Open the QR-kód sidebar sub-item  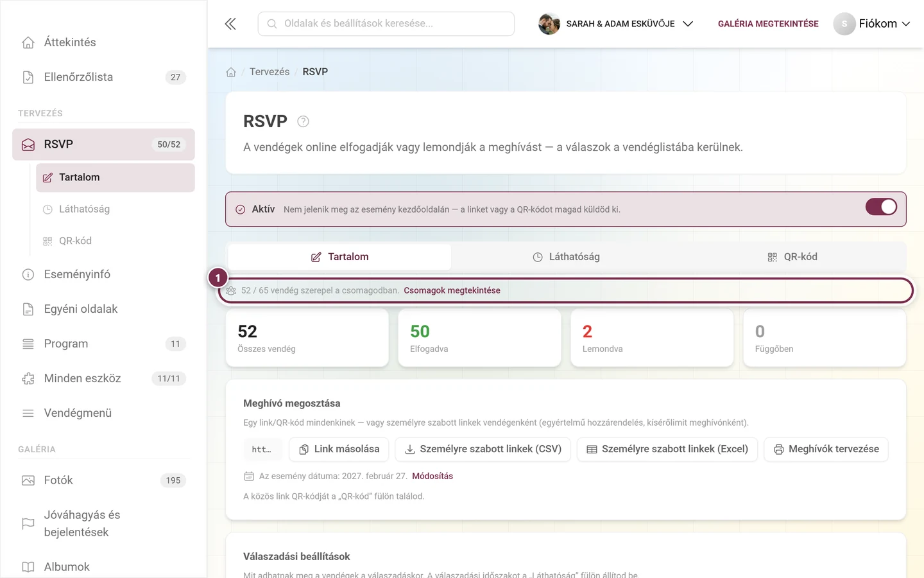click(x=116, y=241)
